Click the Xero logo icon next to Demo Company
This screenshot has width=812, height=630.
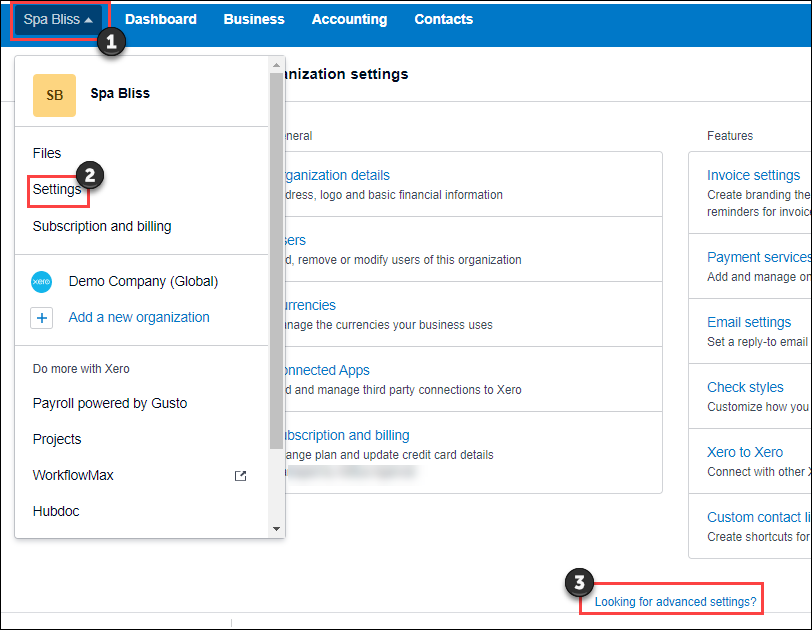tap(41, 282)
